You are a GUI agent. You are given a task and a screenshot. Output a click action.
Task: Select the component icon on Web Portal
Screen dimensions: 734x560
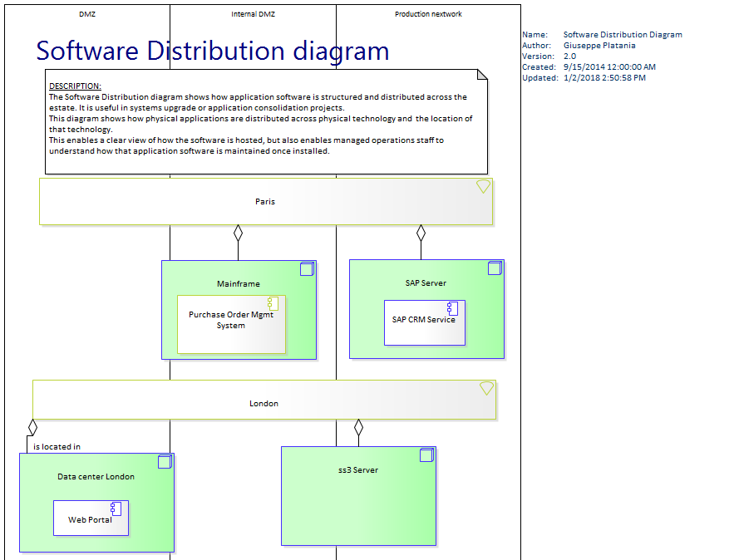pyautogui.click(x=116, y=507)
